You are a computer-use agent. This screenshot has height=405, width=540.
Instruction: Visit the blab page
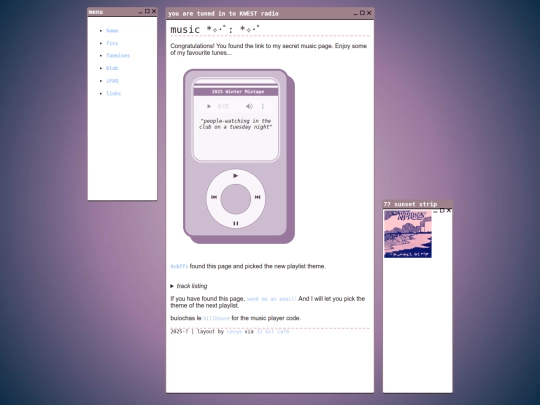click(x=112, y=68)
